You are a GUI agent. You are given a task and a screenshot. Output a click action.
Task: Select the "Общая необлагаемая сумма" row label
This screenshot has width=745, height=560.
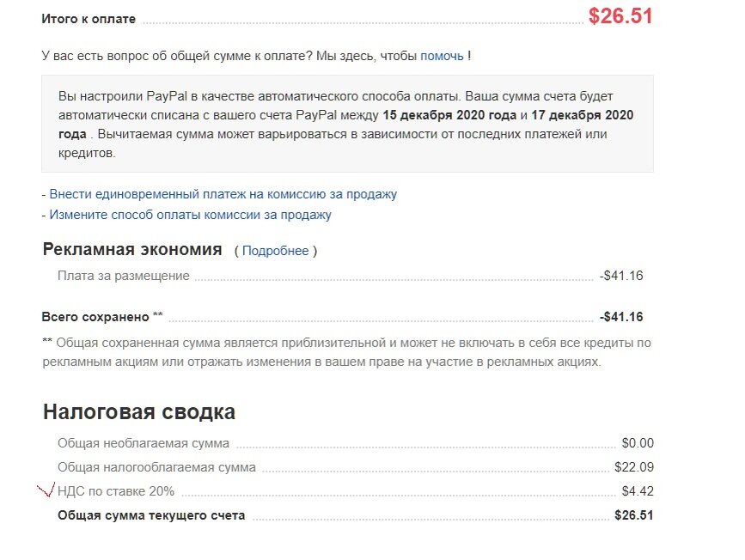143,443
